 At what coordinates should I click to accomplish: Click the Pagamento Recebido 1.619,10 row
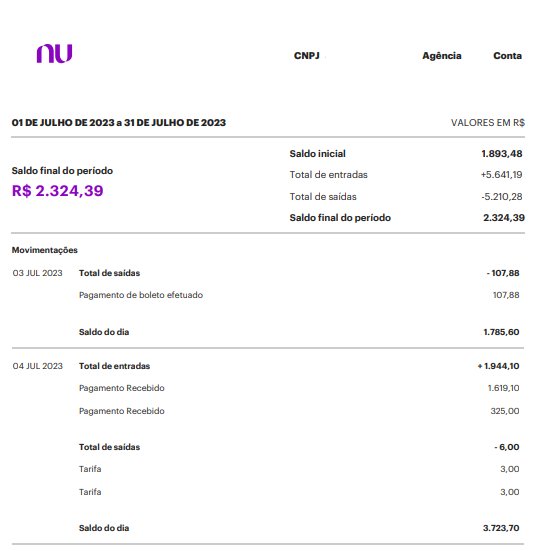click(299, 388)
